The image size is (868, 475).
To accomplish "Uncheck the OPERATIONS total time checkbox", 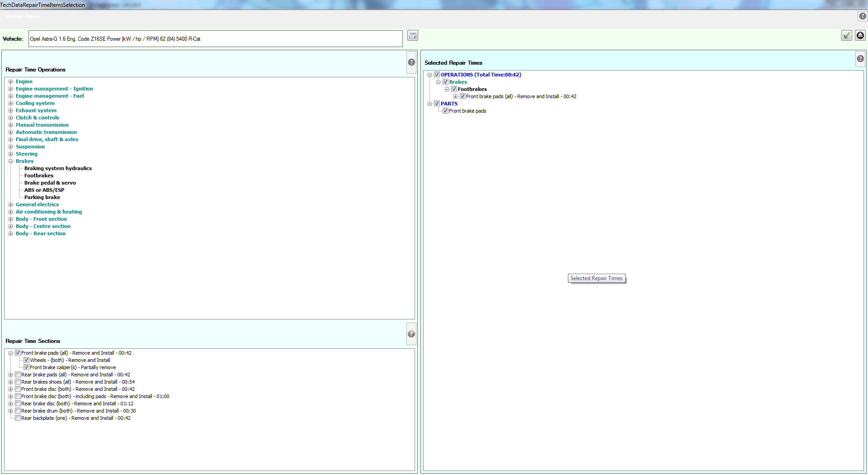I will click(437, 75).
